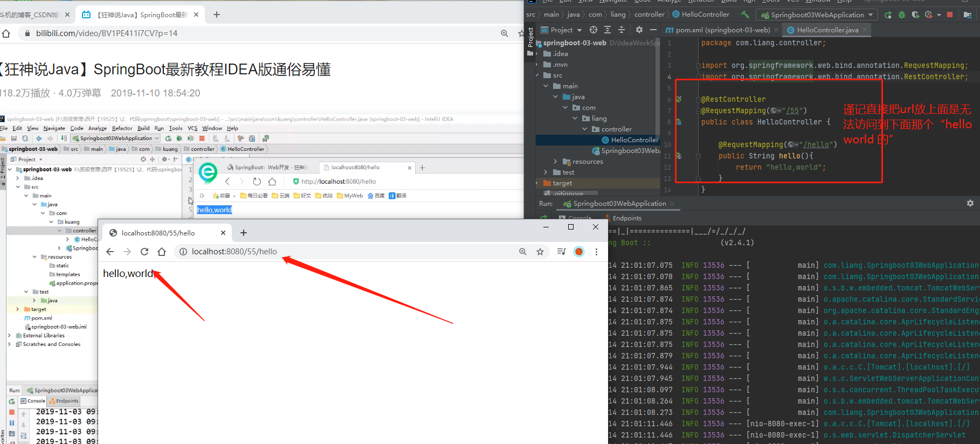Click the Collapse All icon in Project panel
The image size is (980, 444).
(x=622, y=30)
